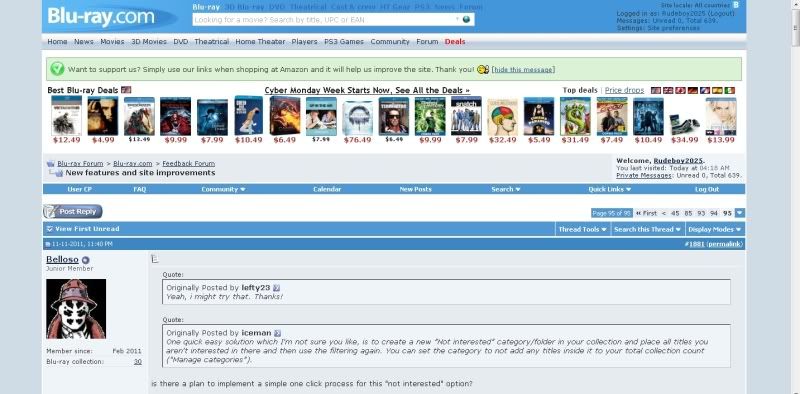Viewport: 800px width, 394px height.
Task: Expand the Quick Links menu
Action: click(610, 189)
